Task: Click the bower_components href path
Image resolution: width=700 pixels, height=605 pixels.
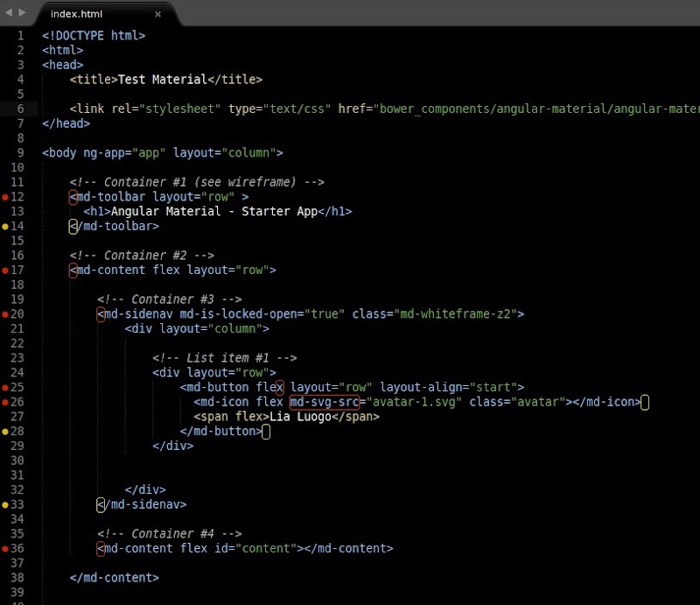Action: click(x=538, y=109)
